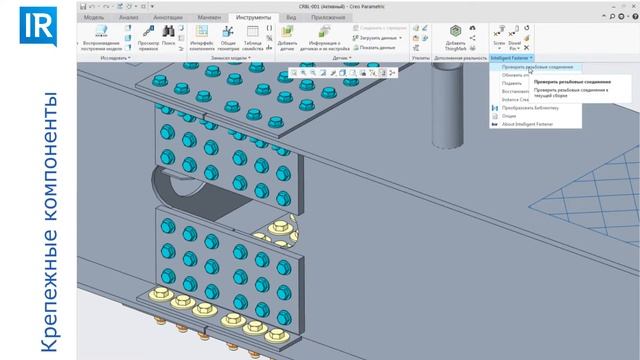
Task: Click the shared geometry (Общая геометрия) icon
Action: coord(228,31)
